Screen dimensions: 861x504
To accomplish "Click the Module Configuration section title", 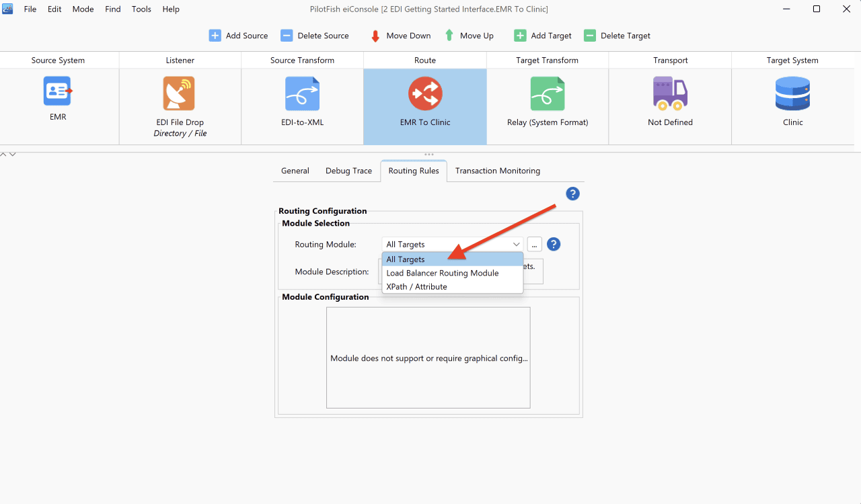I will tap(326, 297).
